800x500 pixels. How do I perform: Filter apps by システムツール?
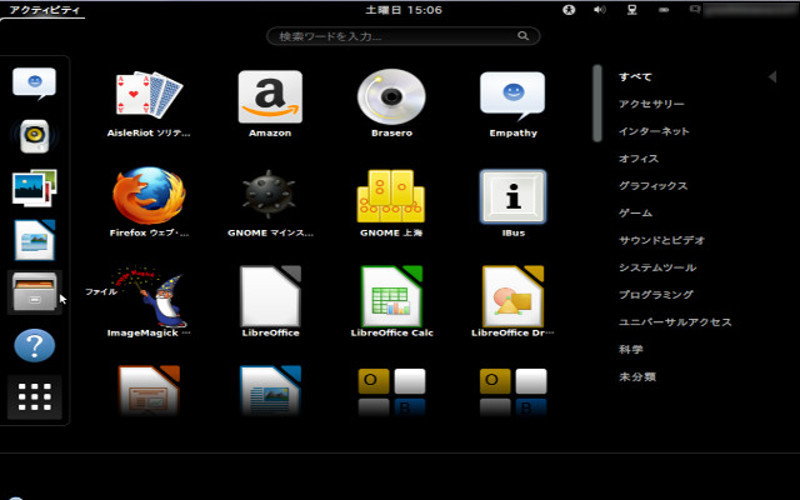(657, 267)
